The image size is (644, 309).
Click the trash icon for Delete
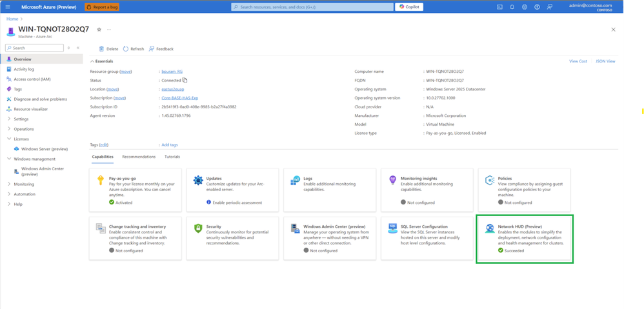101,49
